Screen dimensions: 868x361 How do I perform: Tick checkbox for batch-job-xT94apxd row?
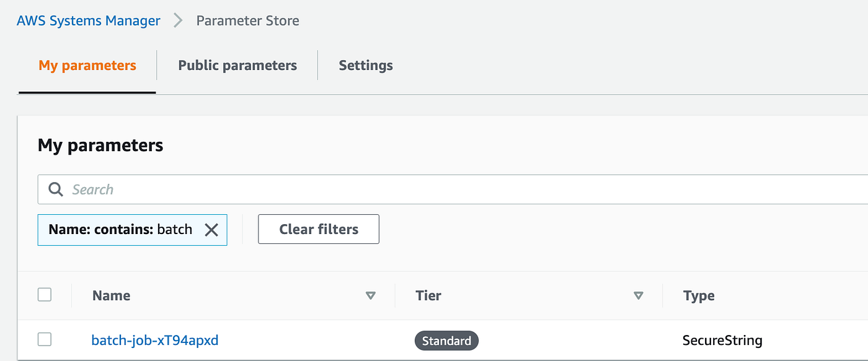click(45, 339)
